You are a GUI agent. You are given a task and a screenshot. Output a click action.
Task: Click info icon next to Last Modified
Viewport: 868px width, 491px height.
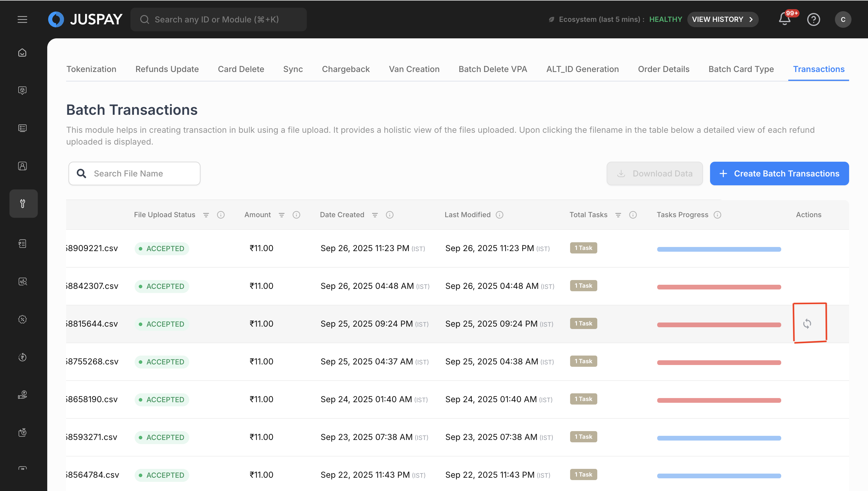tap(500, 215)
